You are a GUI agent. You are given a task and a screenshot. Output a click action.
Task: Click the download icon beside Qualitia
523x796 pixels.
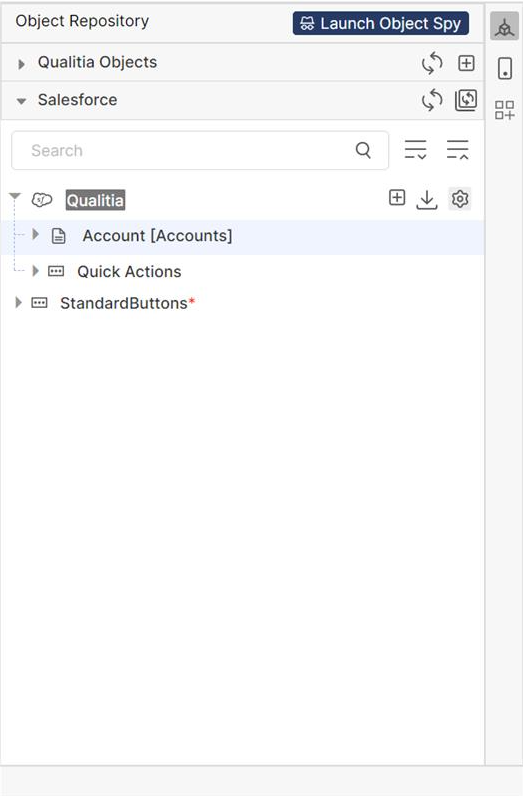click(427, 200)
